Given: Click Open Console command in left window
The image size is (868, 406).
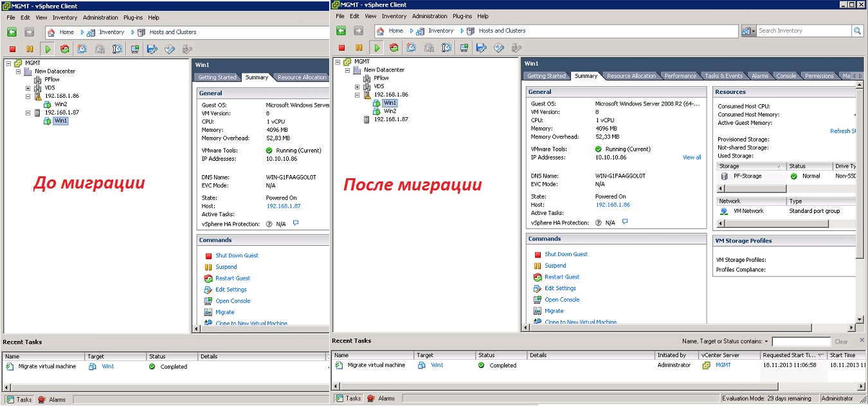Looking at the screenshot, I should click(x=233, y=301).
